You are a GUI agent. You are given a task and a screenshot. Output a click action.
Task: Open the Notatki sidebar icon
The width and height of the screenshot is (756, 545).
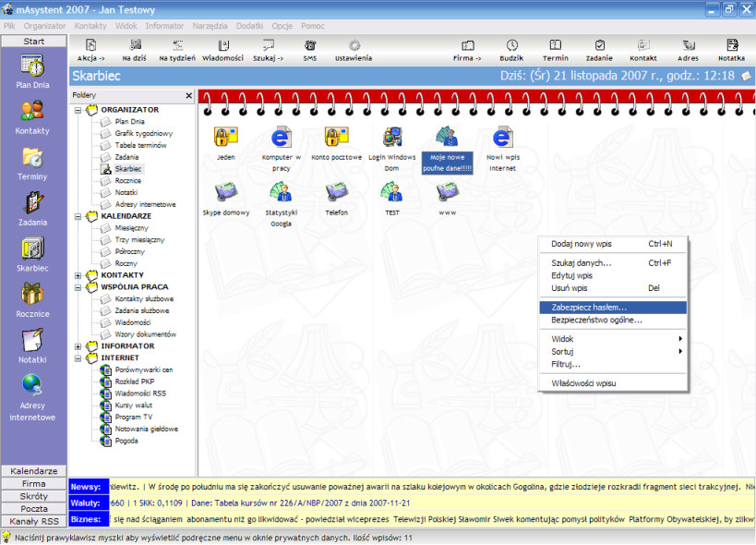pyautogui.click(x=32, y=340)
